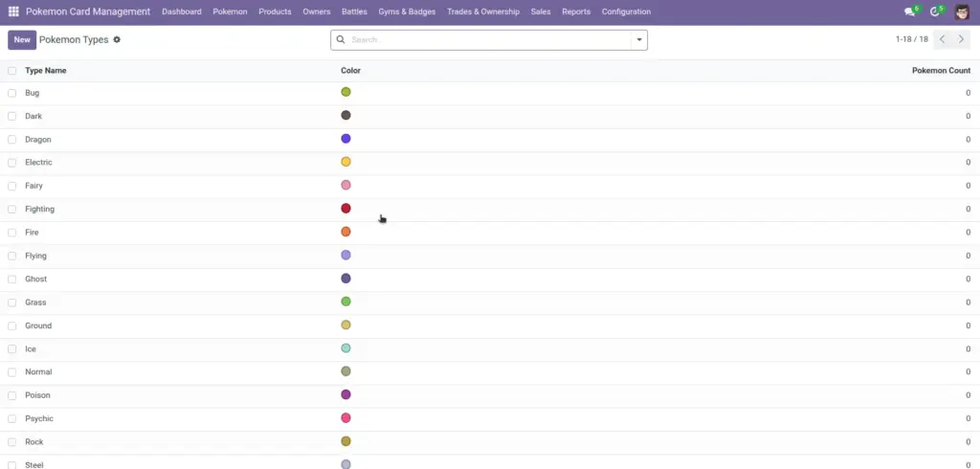Open the apps grid menu icon

click(13, 11)
